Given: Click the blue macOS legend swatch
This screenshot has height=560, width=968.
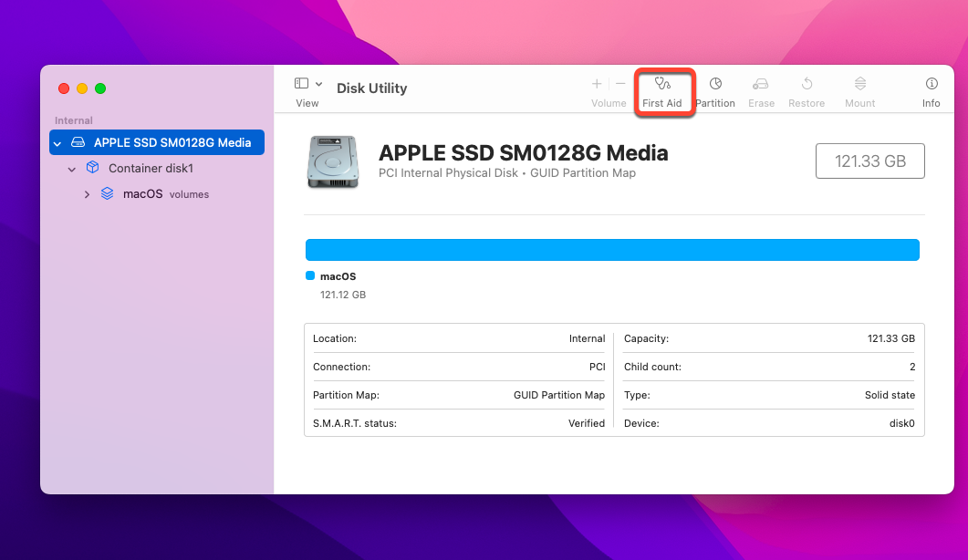Looking at the screenshot, I should click(310, 275).
